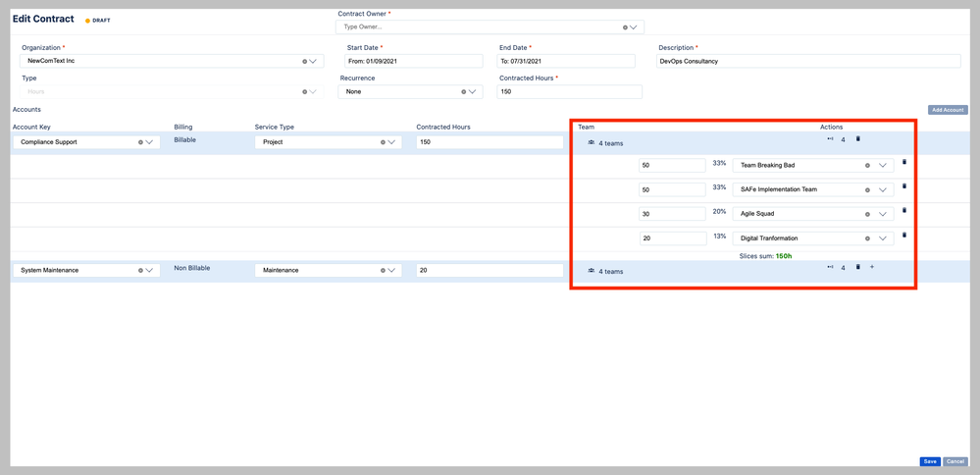Open the Maintenance service type dropdown arrow
Viewport: 980px width, 475px height.
[390, 271]
